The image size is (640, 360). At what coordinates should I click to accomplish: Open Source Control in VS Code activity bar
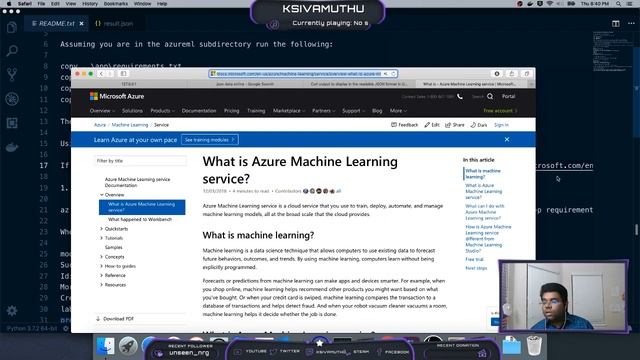coord(12,75)
